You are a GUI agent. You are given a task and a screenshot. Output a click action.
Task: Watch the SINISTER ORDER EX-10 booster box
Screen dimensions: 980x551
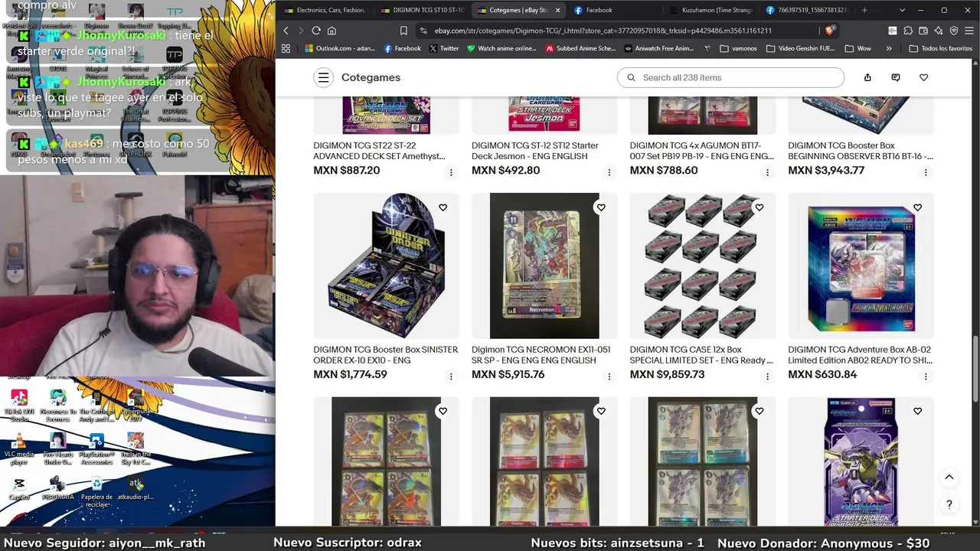coord(443,207)
